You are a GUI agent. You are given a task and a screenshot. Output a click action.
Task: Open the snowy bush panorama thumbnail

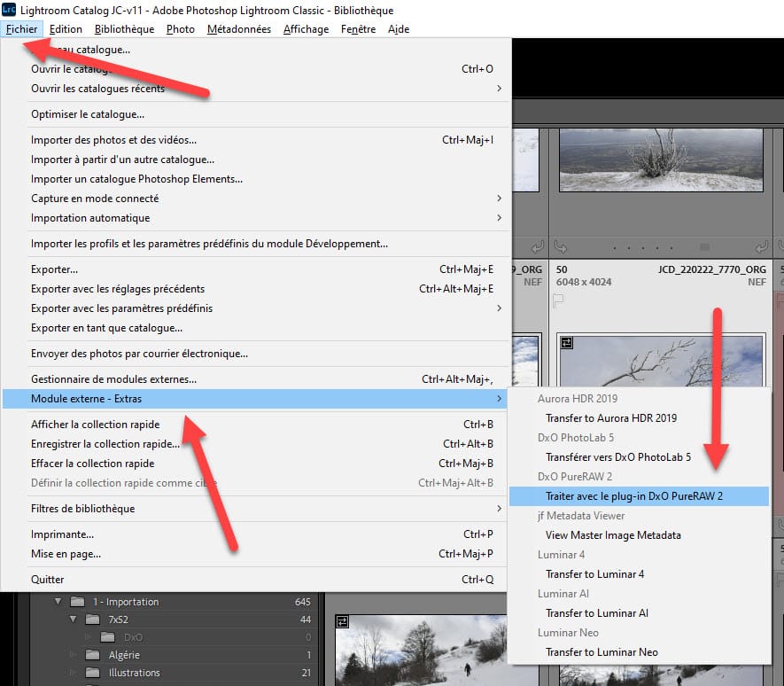point(661,160)
